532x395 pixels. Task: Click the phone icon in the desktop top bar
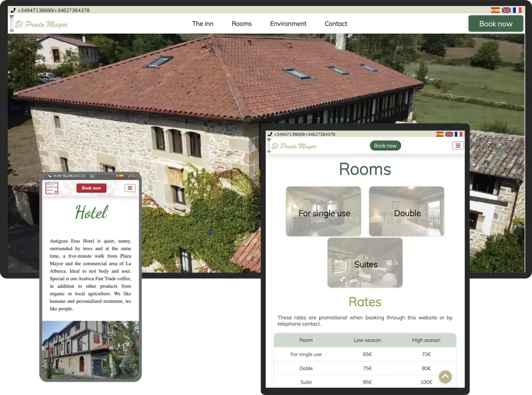coord(13,10)
